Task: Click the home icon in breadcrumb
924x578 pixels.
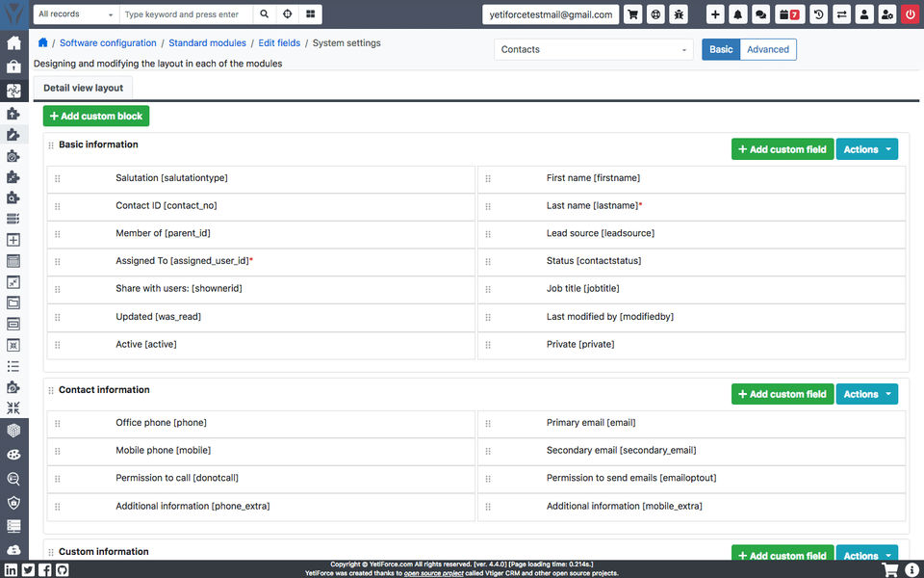Action: [x=42, y=43]
